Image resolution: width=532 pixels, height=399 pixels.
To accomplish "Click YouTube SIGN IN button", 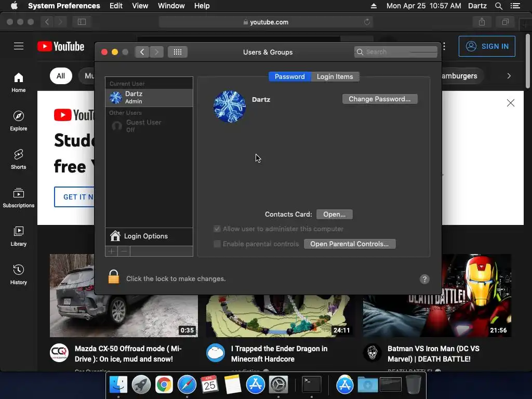I will tap(487, 46).
